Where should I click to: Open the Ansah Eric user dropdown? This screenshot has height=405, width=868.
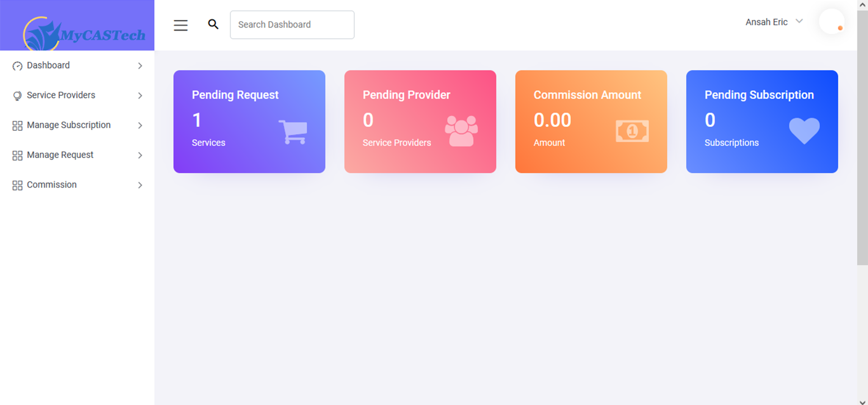774,22
